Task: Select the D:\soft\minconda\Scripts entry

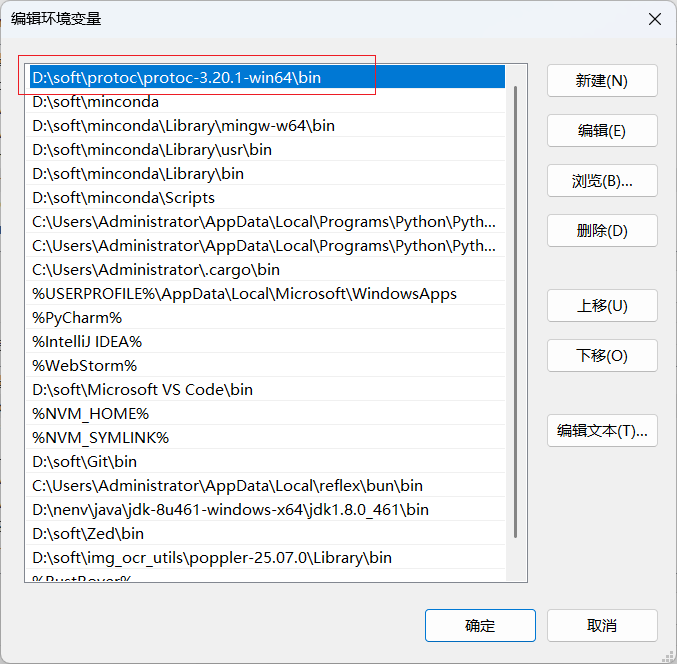Action: [124, 198]
